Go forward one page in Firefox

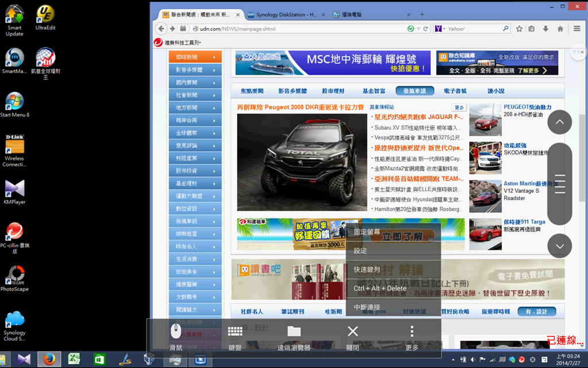[172, 29]
